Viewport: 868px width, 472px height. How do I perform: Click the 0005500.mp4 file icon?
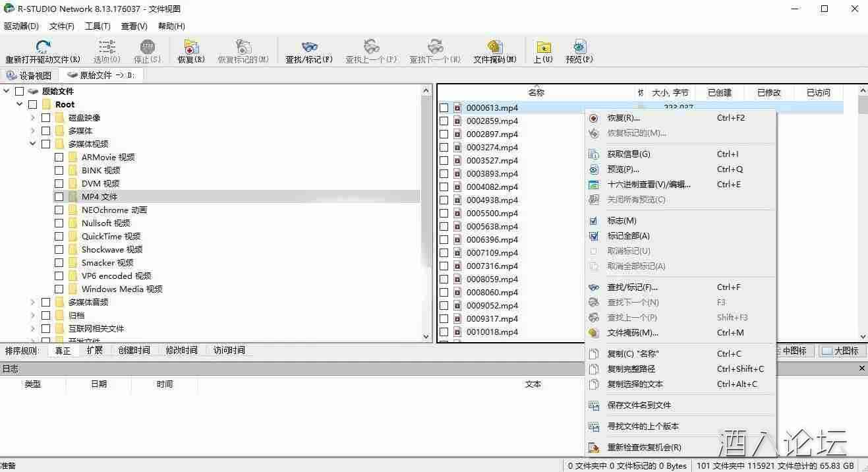(457, 213)
